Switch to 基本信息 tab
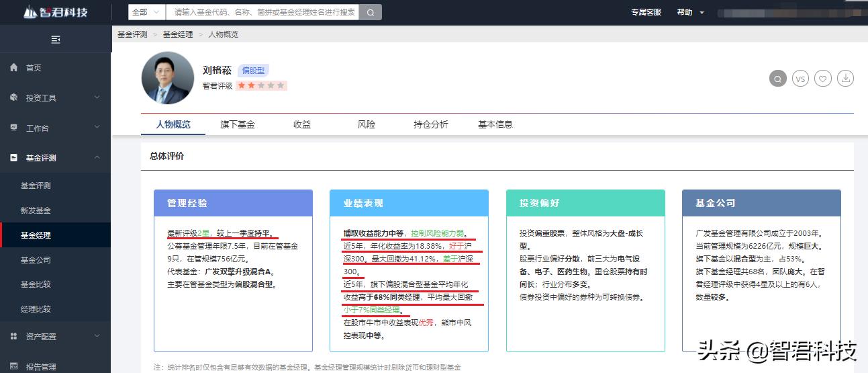Viewport: 868px width, 373px height. pos(495,124)
